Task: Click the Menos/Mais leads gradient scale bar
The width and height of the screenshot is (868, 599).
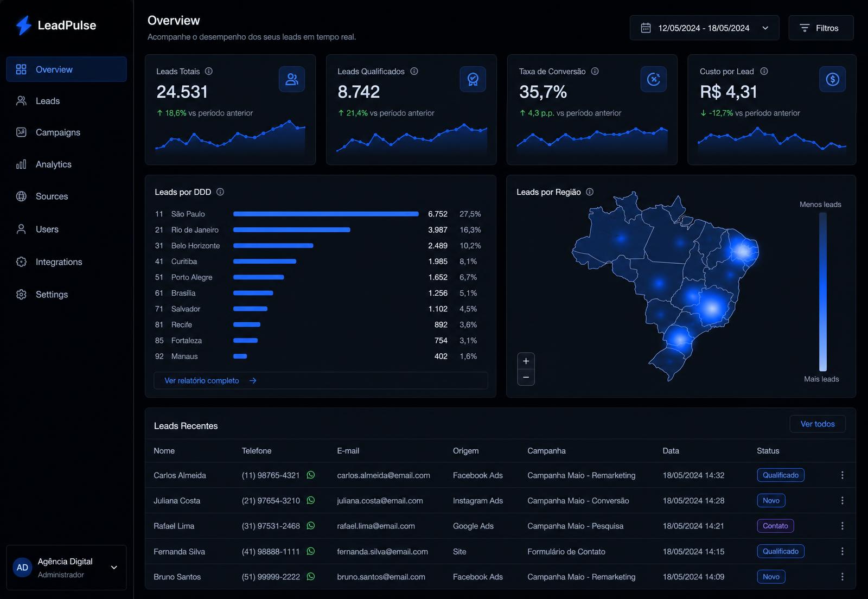Action: tap(823, 292)
